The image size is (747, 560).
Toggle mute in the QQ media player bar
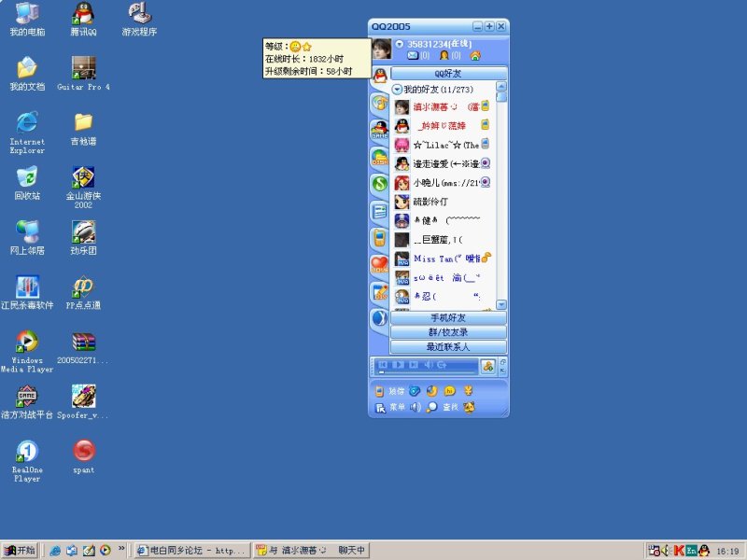tap(428, 364)
